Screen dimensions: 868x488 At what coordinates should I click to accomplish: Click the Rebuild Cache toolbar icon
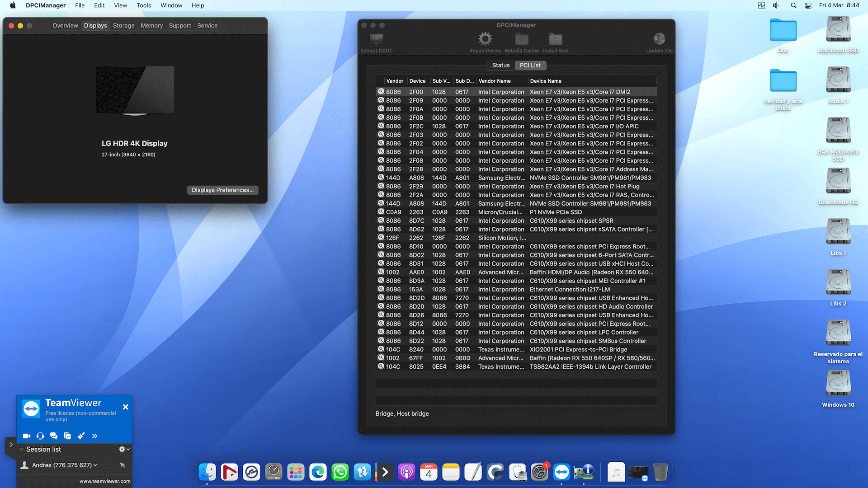[522, 39]
